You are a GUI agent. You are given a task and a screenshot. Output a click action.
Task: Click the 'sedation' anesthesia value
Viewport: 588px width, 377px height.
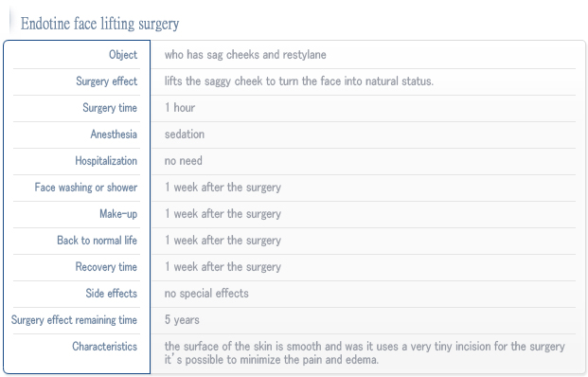pyautogui.click(x=185, y=135)
